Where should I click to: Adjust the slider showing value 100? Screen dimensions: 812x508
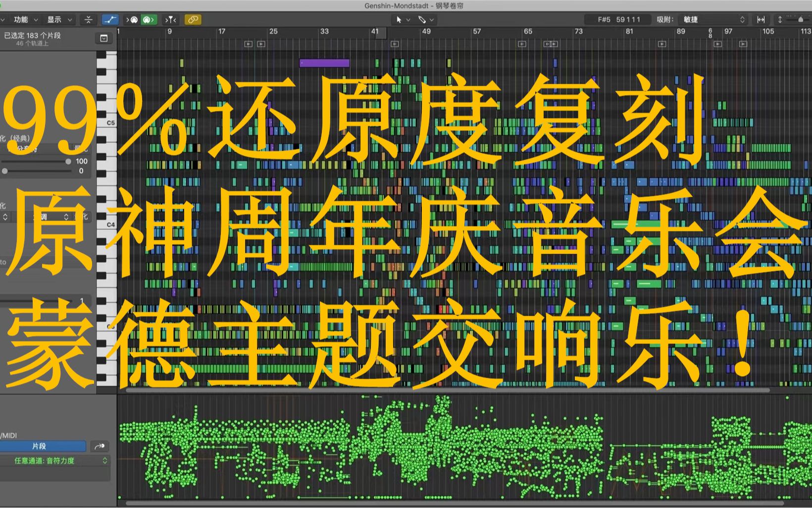[37, 162]
